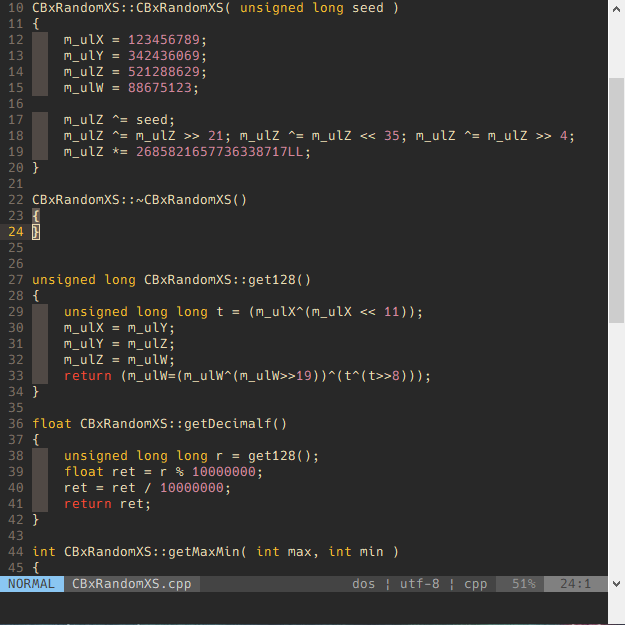This screenshot has width=625, height=625.
Task: Click the CBxRandomXS.cpp filename in statusline
Action: coord(132,584)
